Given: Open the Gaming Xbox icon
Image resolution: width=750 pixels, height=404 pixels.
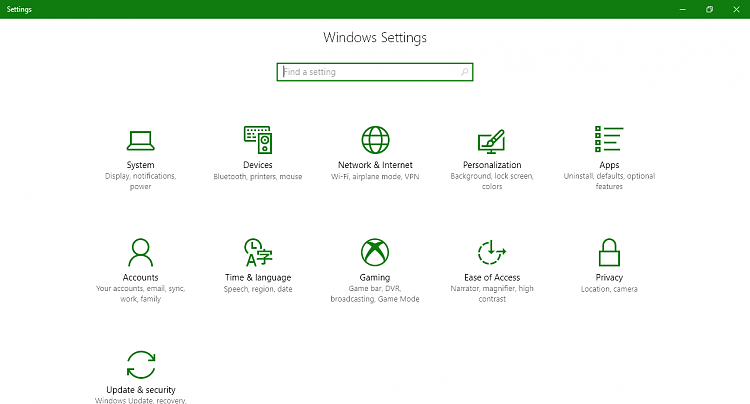Looking at the screenshot, I should pos(375,252).
